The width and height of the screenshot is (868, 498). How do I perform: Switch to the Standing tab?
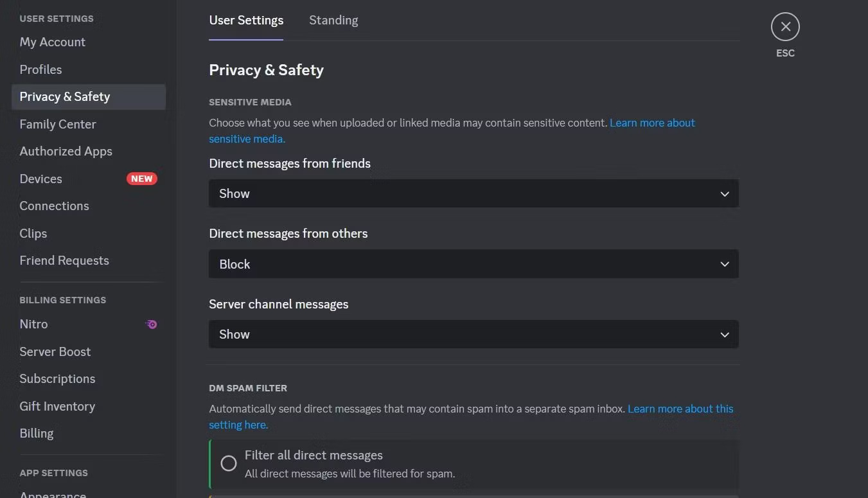pos(333,20)
